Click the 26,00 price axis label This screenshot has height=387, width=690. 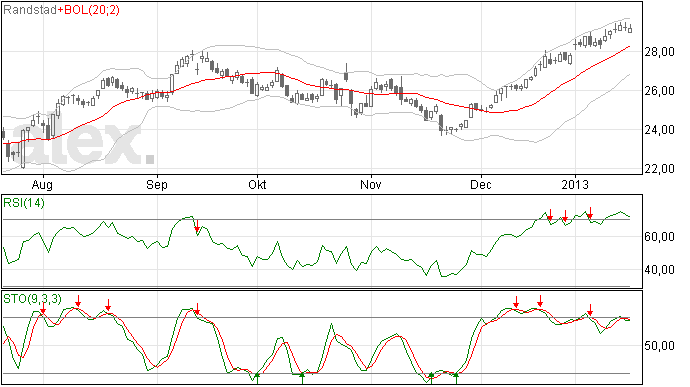(x=659, y=91)
